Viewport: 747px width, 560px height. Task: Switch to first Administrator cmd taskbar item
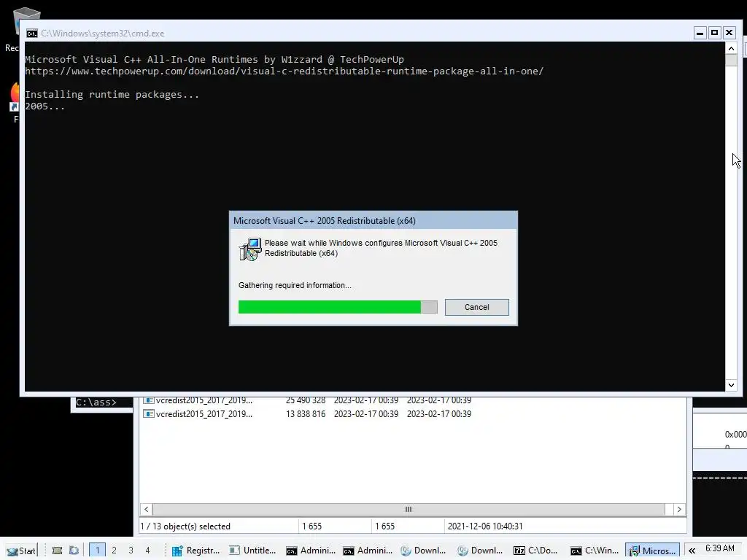point(310,551)
